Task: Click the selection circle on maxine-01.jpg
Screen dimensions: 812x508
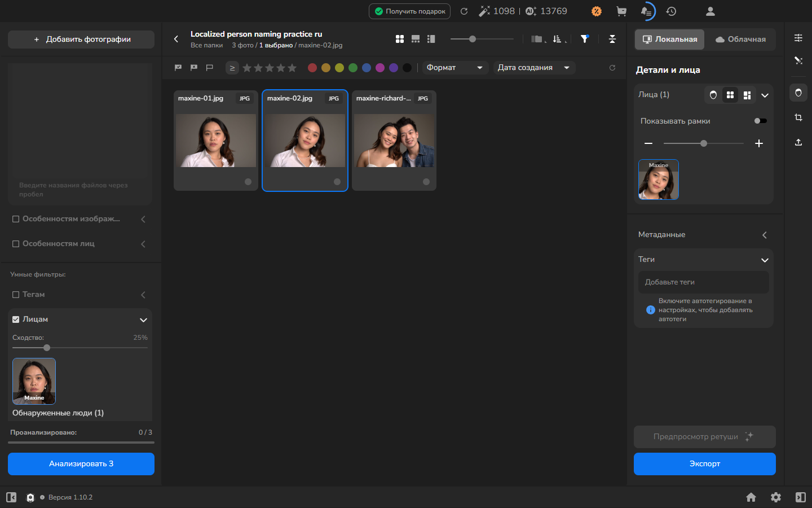Action: coord(248,182)
